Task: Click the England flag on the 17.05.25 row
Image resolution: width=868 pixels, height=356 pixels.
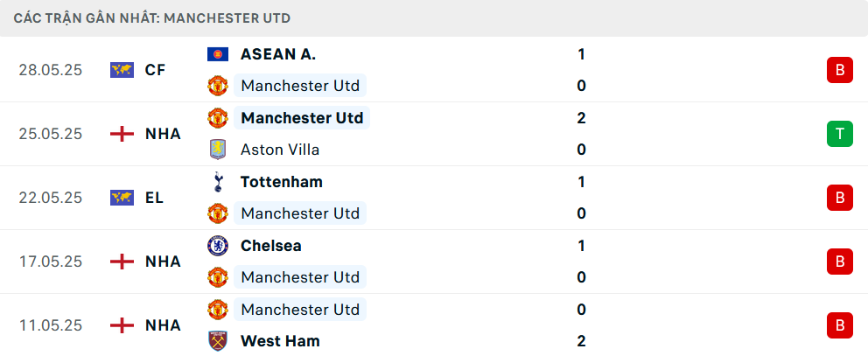Action: [122, 262]
